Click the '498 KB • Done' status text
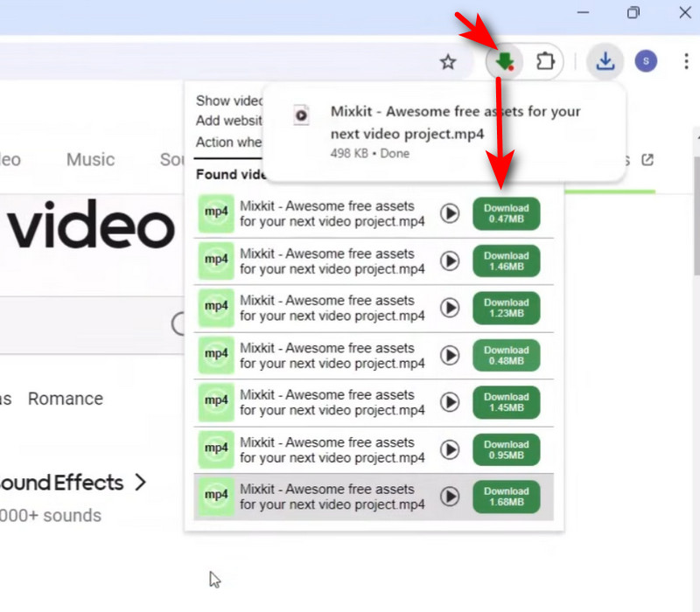This screenshot has height=612, width=700. [369, 154]
